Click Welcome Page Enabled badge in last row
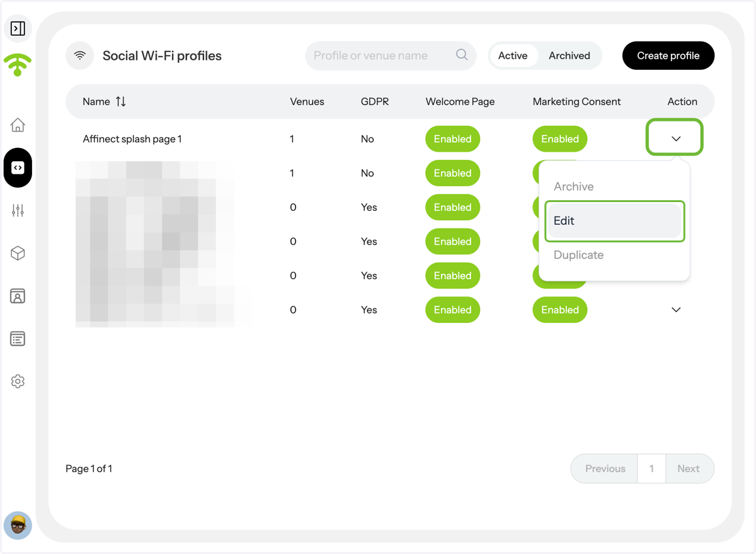This screenshot has width=756, height=554. [452, 310]
